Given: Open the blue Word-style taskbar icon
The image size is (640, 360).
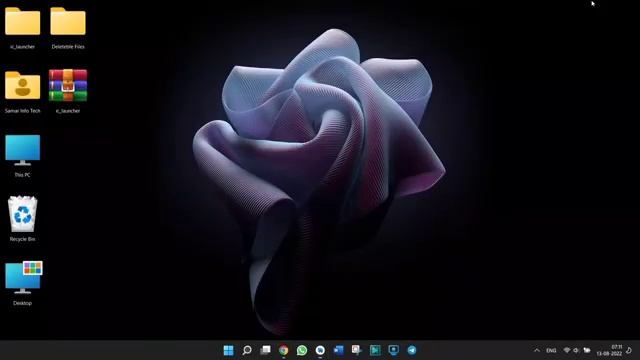Looking at the screenshot, I should [x=338, y=350].
